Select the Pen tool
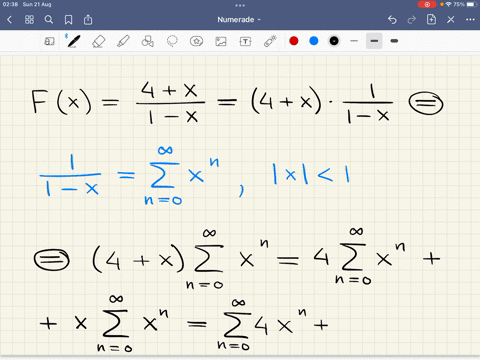480x360 pixels. [x=73, y=41]
